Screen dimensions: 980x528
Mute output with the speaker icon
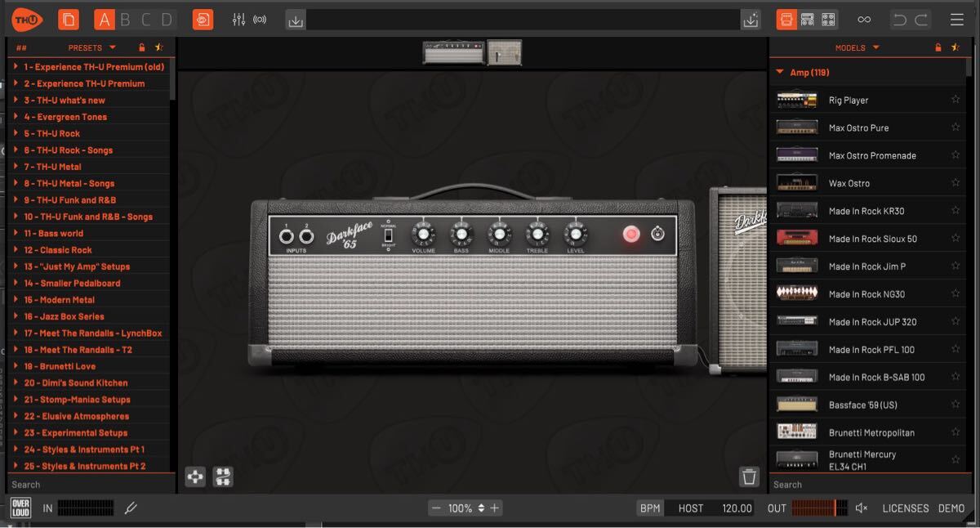pyautogui.click(x=862, y=508)
